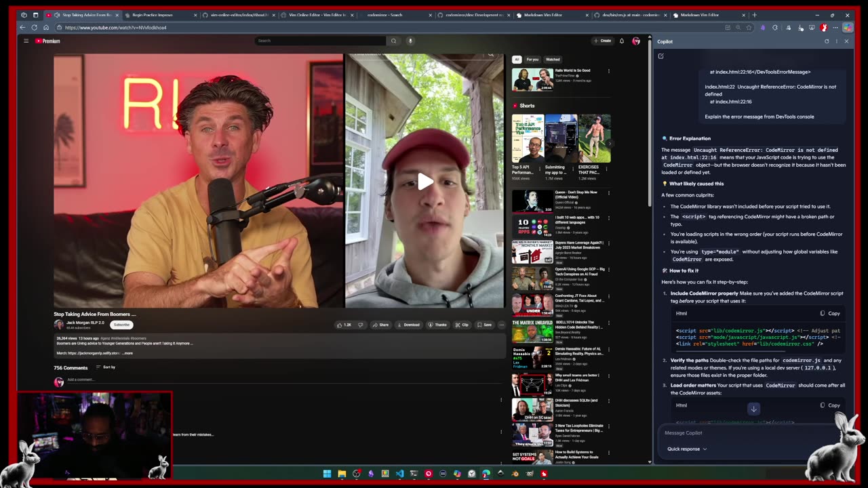Save the video to a playlist
The image size is (868, 488).
pos(484,325)
